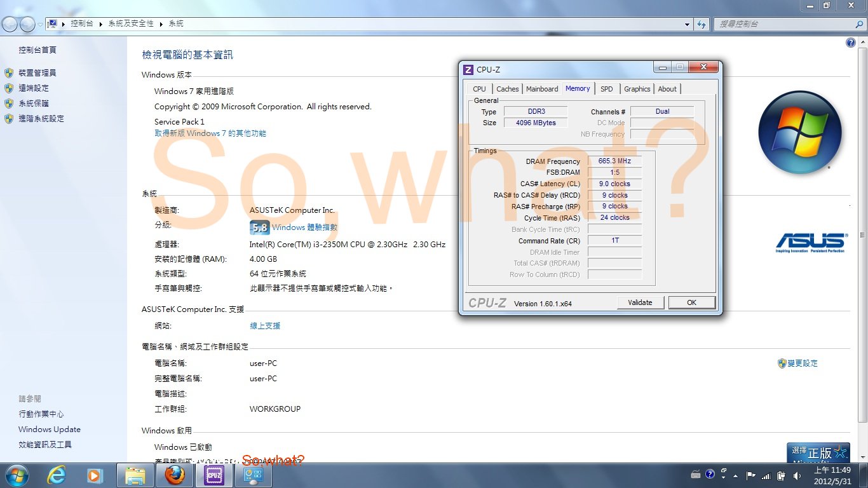Click 控制台 breadcrumb in address bar
The height and width of the screenshot is (488, 868).
coord(82,24)
